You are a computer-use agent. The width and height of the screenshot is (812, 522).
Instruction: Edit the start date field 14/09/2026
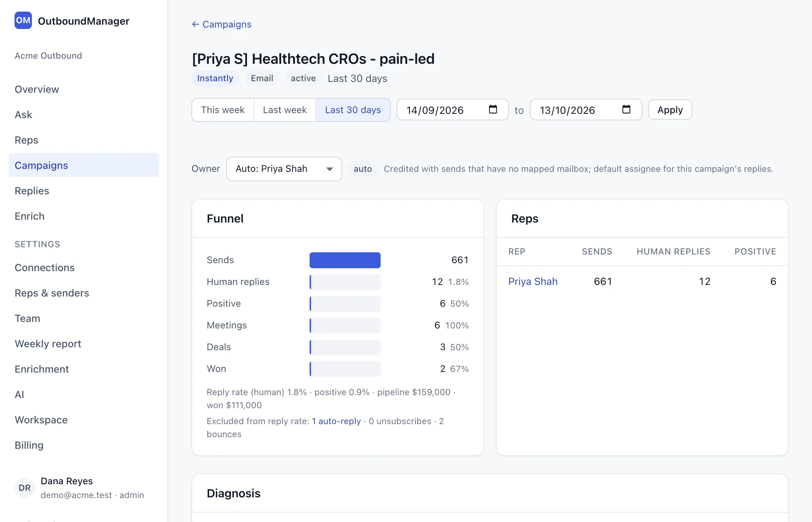click(x=452, y=110)
